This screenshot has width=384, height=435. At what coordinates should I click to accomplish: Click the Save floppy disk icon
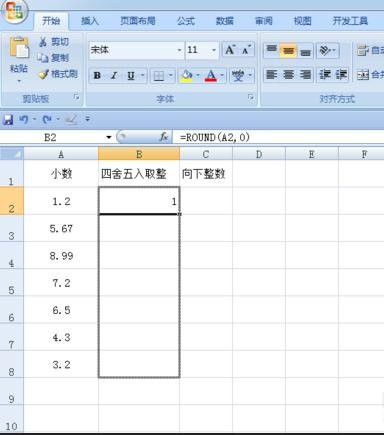(x=8, y=119)
